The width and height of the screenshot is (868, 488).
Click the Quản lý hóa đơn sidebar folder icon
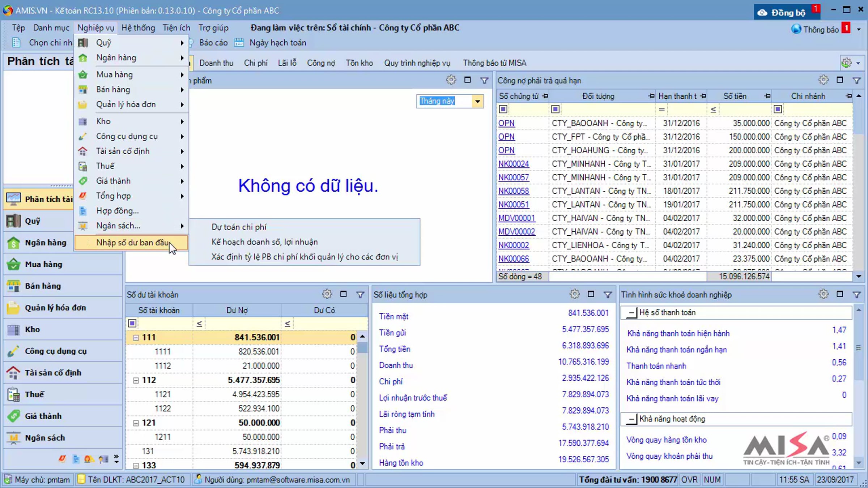point(14,308)
